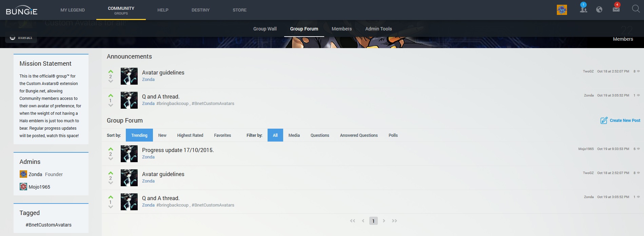644x236 pixels.
Task: Click Zonda author under Progress update
Action: 148,157
